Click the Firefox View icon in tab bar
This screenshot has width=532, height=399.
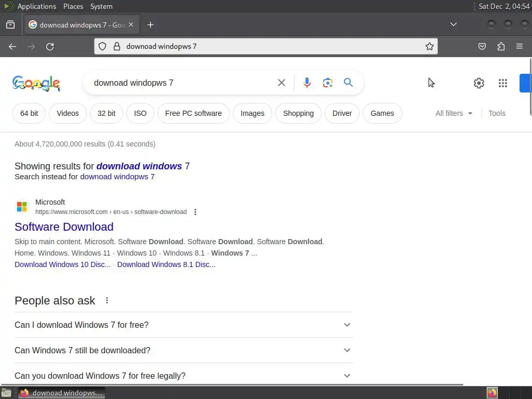(x=10, y=25)
